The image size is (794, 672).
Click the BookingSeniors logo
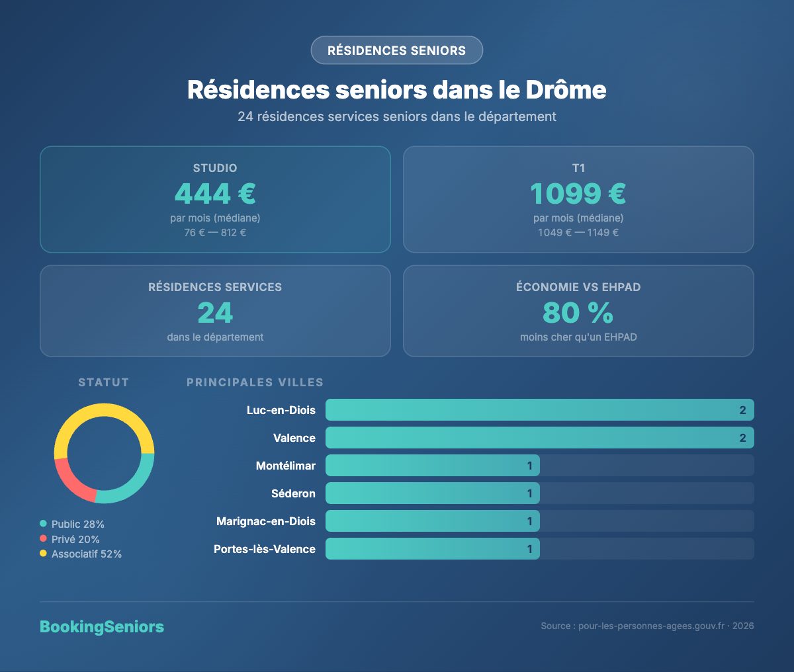[102, 627]
